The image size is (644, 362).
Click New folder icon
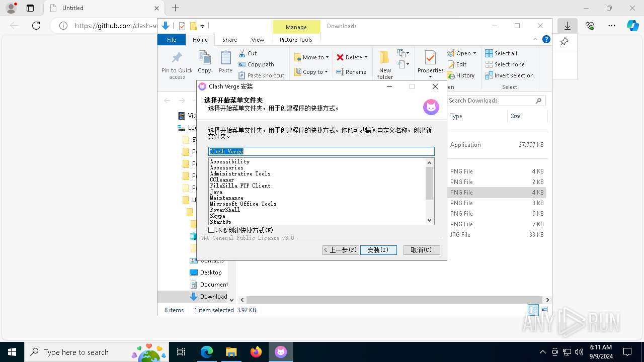tap(385, 58)
